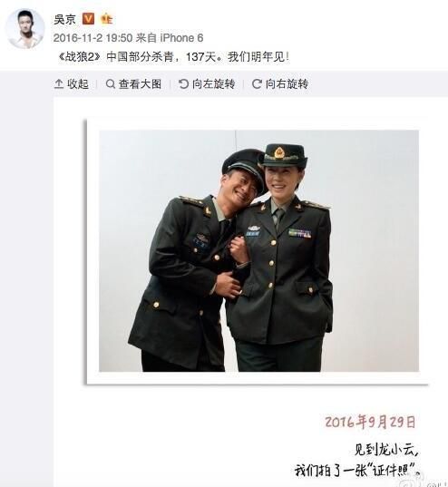Click the orange V verified badge
Screen dimensions: 448x487
(88, 19)
